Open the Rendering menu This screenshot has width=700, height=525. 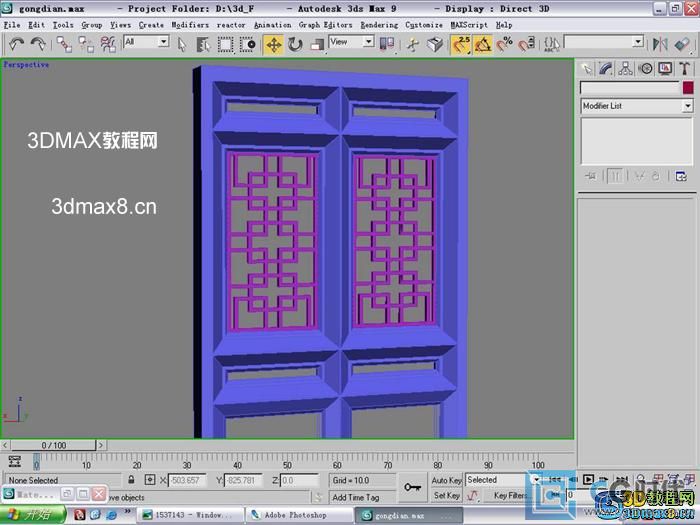point(379,25)
